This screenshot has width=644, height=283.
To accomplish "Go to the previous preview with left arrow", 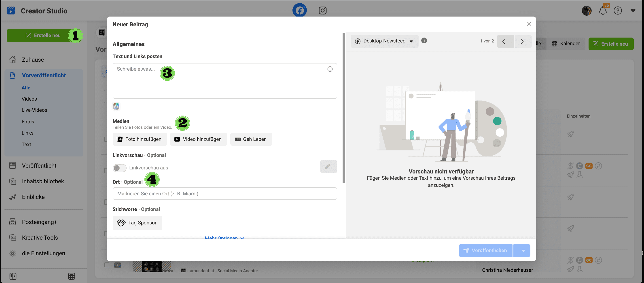I will 505,42.
